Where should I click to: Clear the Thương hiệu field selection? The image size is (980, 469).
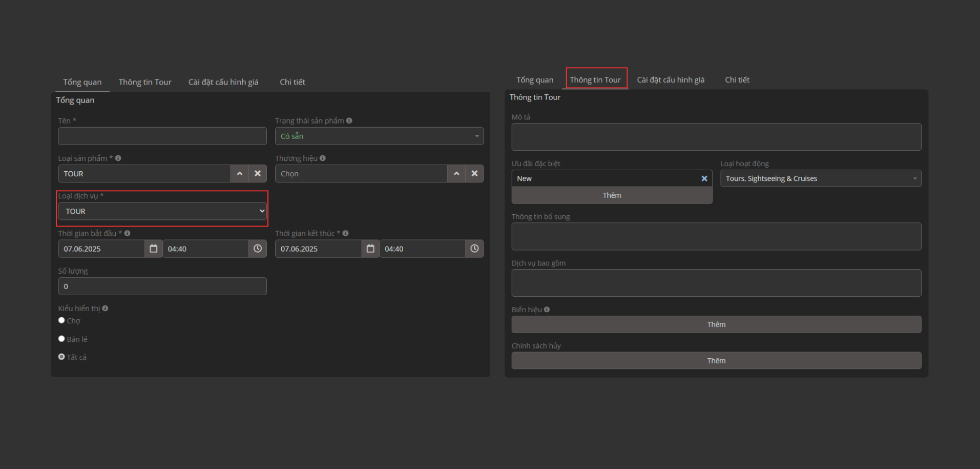pyautogui.click(x=474, y=174)
